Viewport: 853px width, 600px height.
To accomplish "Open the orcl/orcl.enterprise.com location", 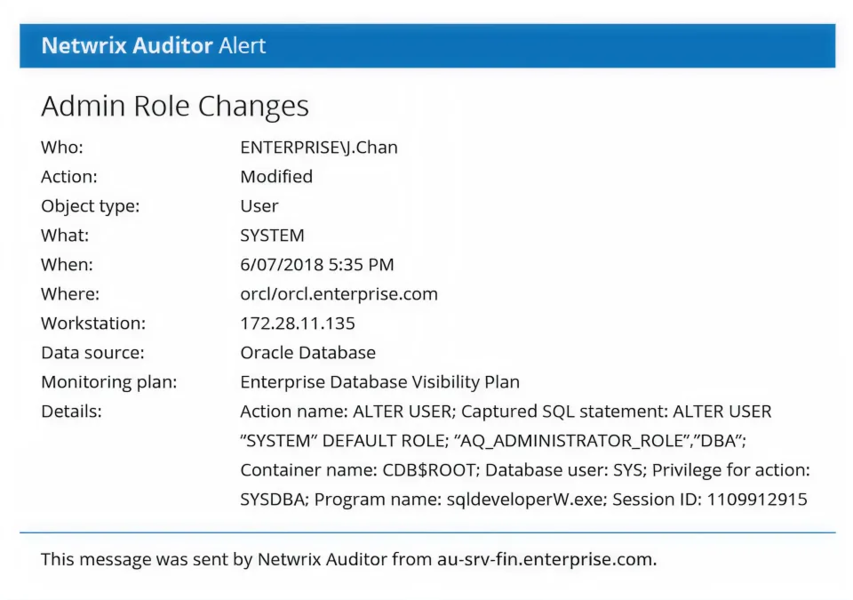I will tap(339, 294).
